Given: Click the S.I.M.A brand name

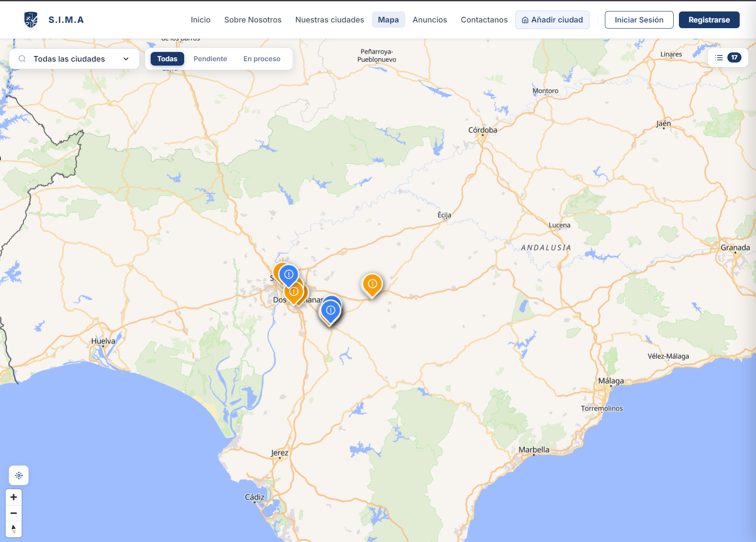Looking at the screenshot, I should coord(66,20).
